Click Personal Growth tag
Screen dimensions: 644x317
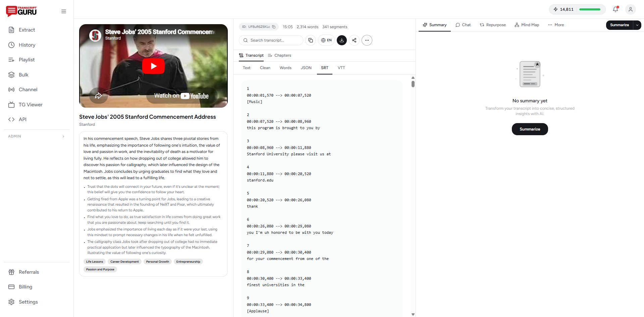click(x=158, y=262)
